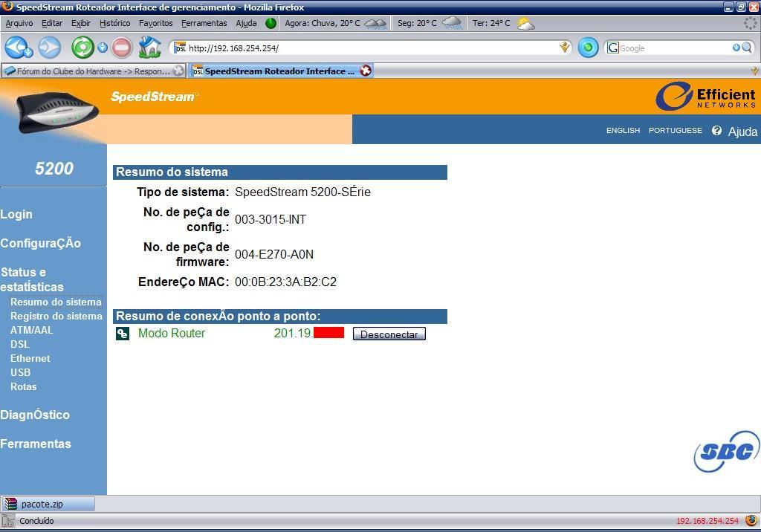Switch language to PORTUGUESE
761x532 pixels.
pos(676,131)
